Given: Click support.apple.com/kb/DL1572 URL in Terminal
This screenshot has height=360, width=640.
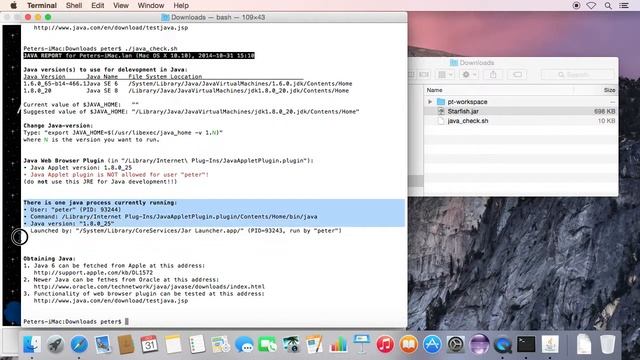Looking at the screenshot, I should pyautogui.click(x=93, y=273).
